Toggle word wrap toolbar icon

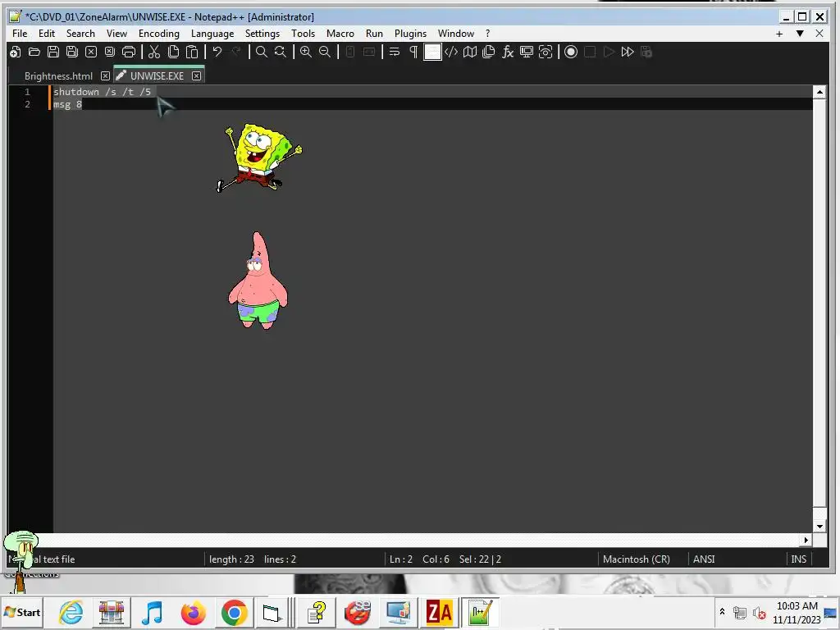pos(395,52)
